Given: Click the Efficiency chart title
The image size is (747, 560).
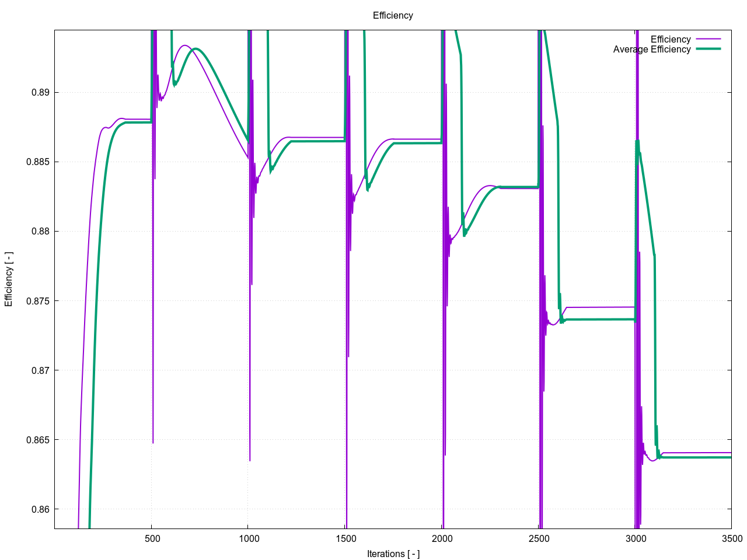Looking at the screenshot, I should pos(393,16).
